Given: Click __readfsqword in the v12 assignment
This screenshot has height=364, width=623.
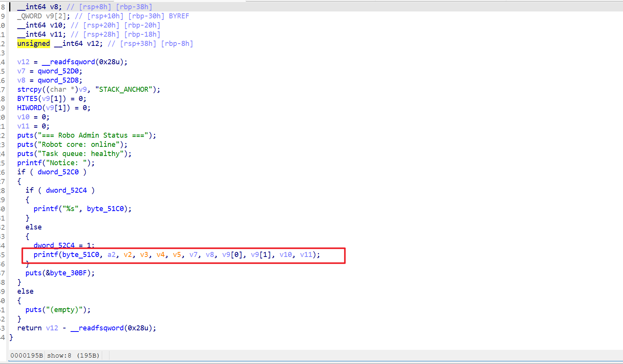Looking at the screenshot, I should 68,62.
